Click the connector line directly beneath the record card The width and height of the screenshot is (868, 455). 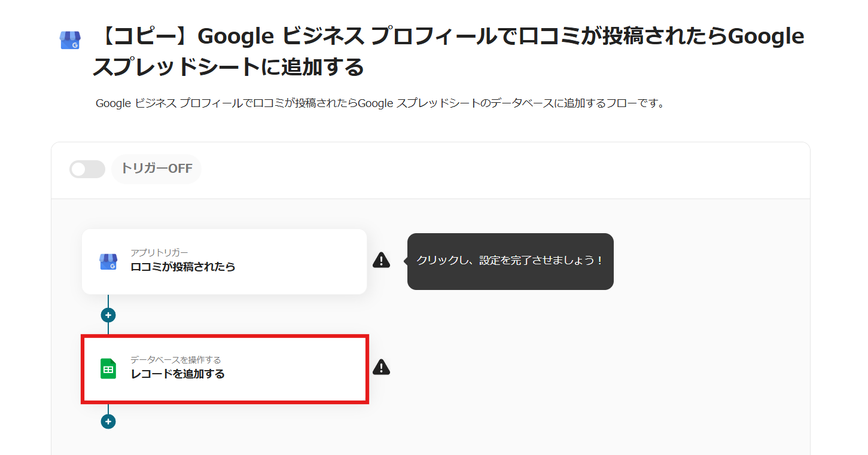[108, 409]
